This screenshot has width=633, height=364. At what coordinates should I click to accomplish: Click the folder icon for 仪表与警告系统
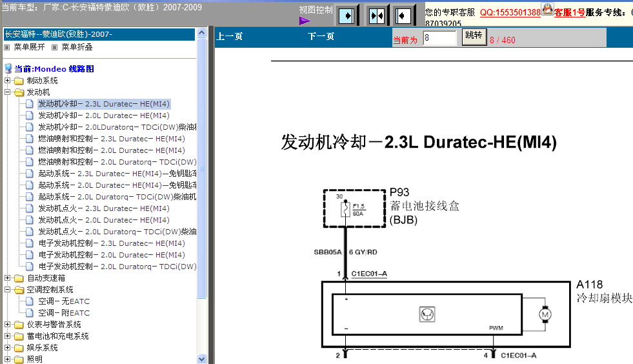[19, 325]
